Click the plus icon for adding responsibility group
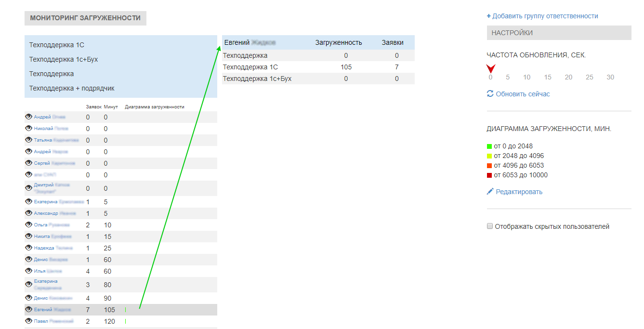The height and width of the screenshot is (329, 644). tap(489, 16)
